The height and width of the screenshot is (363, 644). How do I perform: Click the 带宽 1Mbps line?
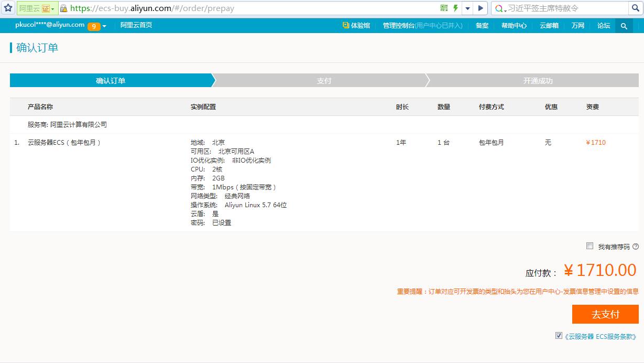(x=234, y=187)
